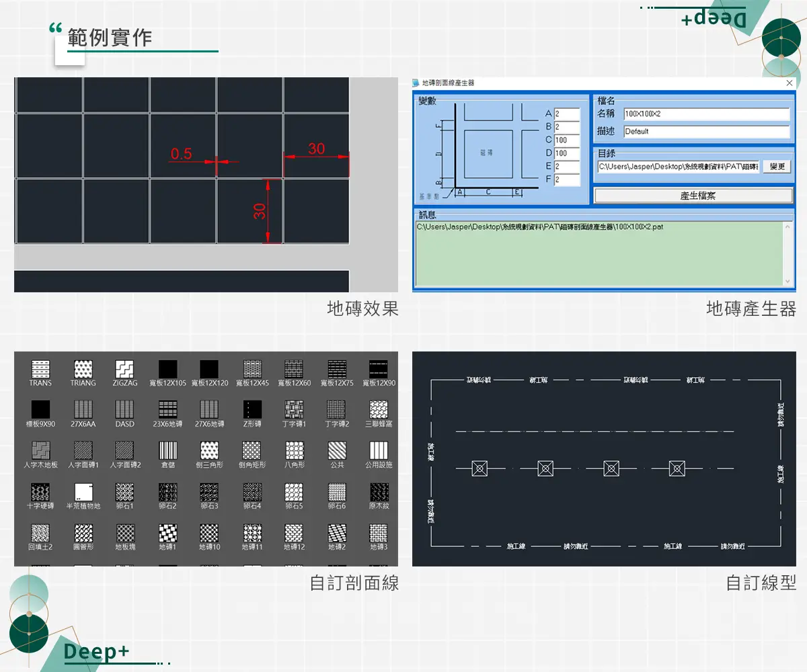Pick the TRANS hatch pattern thumbnail

(x=40, y=369)
